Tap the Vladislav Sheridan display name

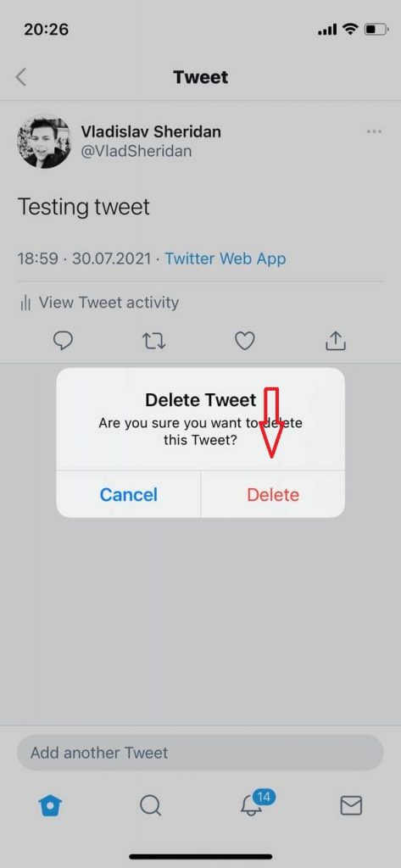[151, 131]
